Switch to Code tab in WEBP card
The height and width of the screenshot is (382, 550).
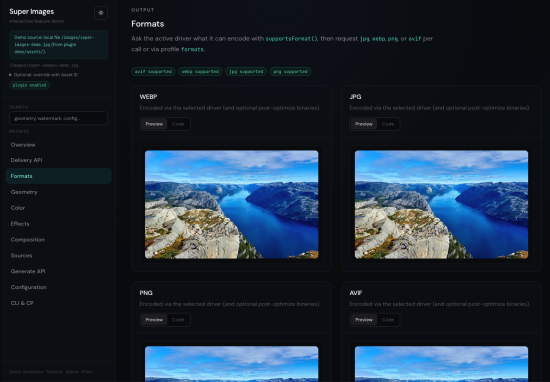178,124
